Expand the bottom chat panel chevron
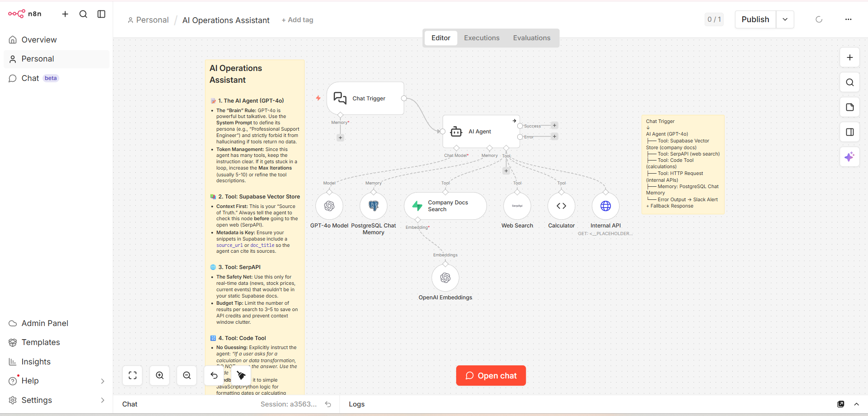868x416 pixels. click(856, 404)
